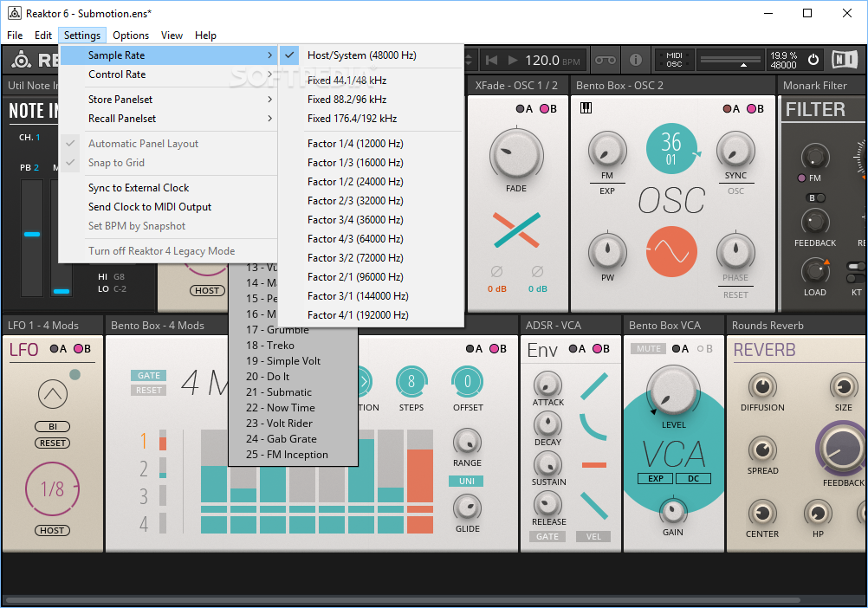Open the View menu
Image resolution: width=868 pixels, height=608 pixels.
click(x=172, y=36)
